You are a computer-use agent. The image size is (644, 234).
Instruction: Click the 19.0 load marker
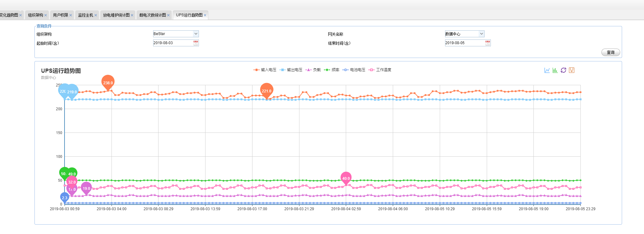point(86,188)
